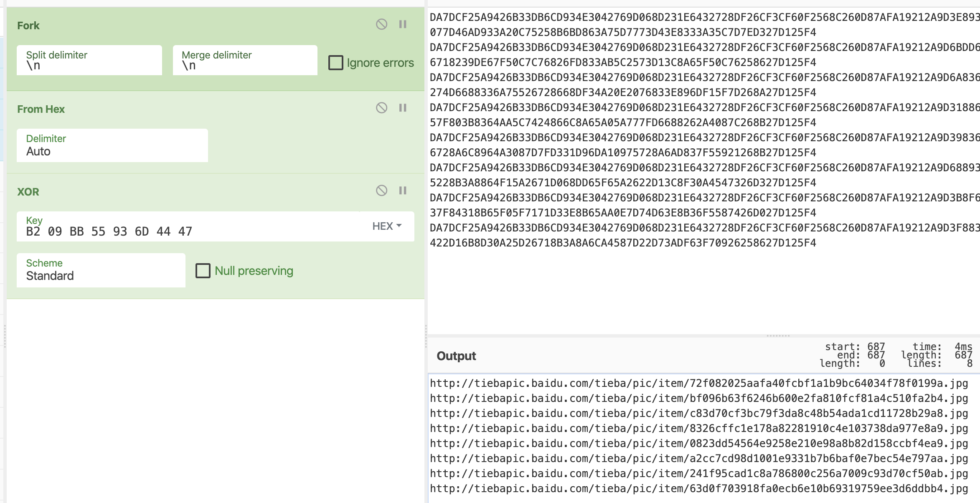This screenshot has height=503, width=980.
Task: Disable the XOR operation
Action: pos(381,191)
